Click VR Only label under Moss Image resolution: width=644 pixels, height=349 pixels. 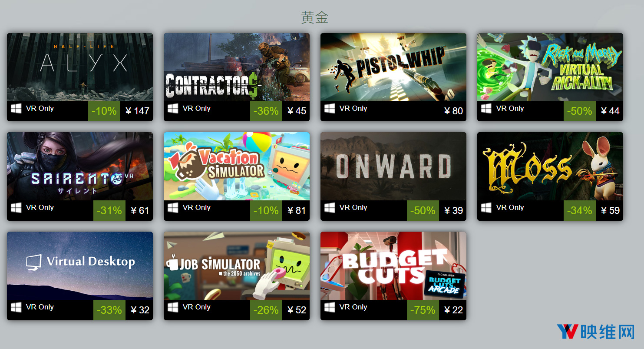pyautogui.click(x=510, y=207)
